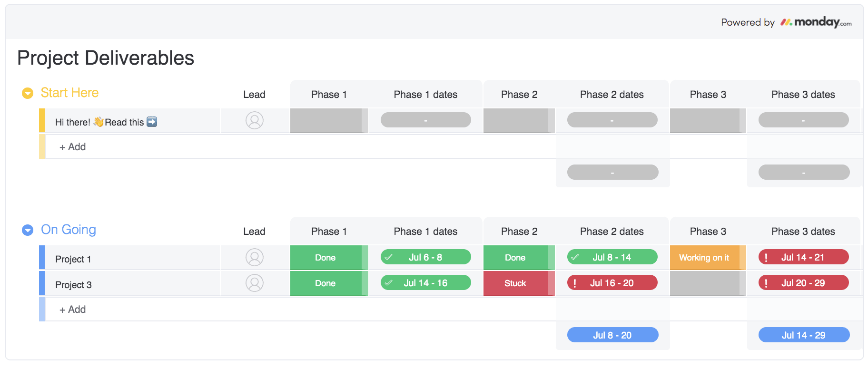This screenshot has height=368, width=868.
Task: Click the monday.com logo
Action: pos(816,22)
